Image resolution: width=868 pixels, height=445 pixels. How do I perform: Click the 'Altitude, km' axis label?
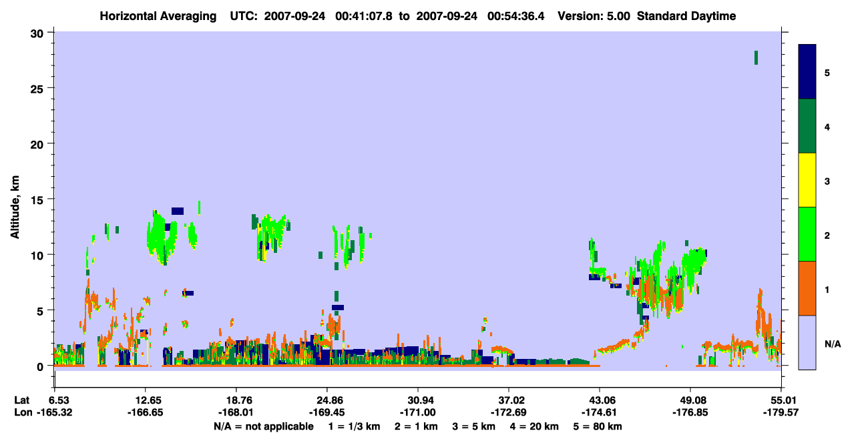click(x=14, y=208)
